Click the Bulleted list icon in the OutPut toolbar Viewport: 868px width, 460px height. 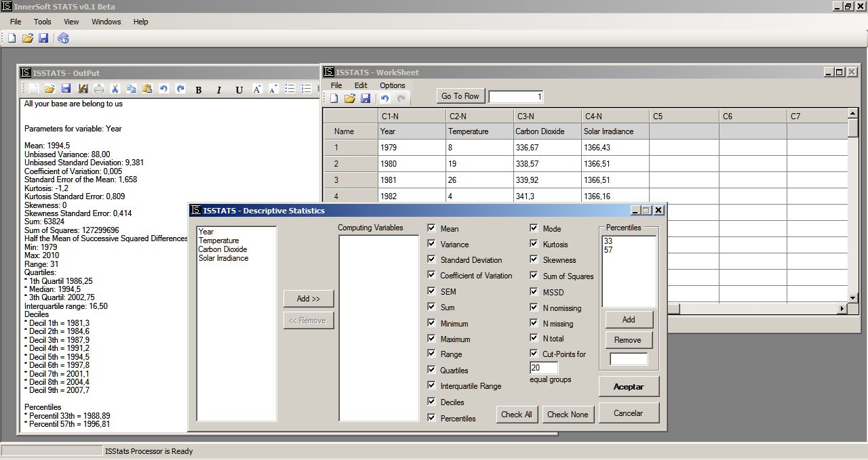pos(290,89)
